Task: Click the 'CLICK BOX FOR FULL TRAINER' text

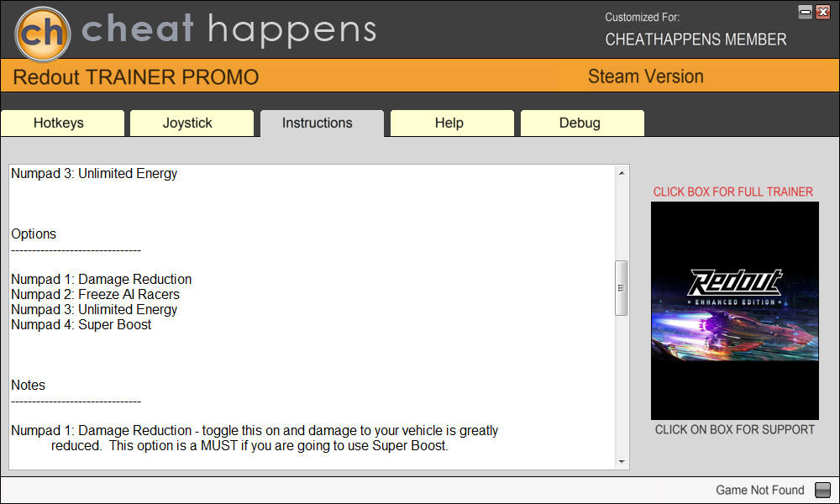Action: click(x=732, y=192)
